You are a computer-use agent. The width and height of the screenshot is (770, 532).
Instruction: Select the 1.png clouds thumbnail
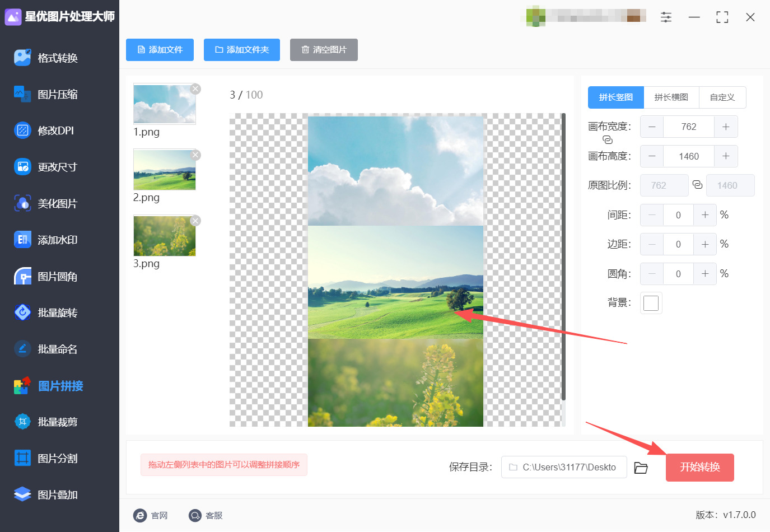(165, 104)
